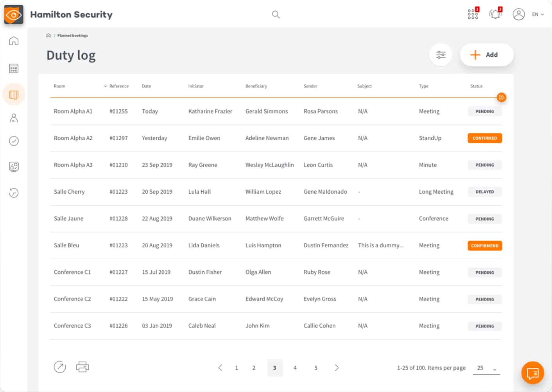The height and width of the screenshot is (392, 552).
Task: Click the Planned bookings breadcrumb
Action: 73,36
